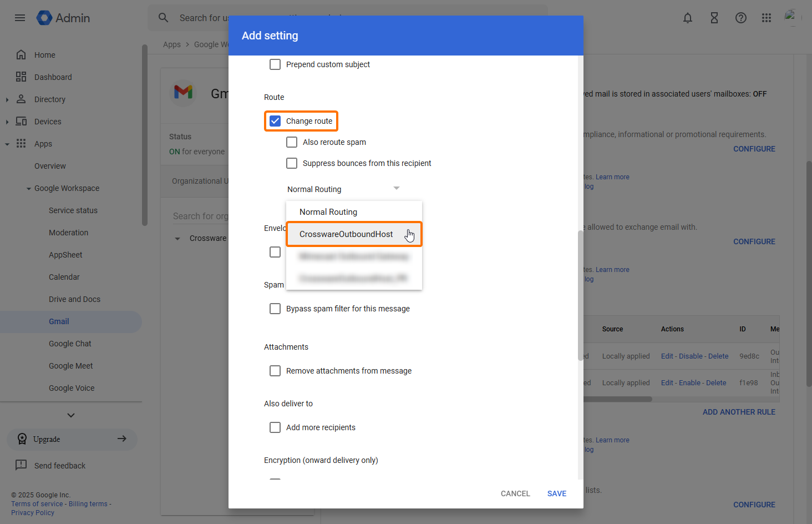Expand more sidebar items chevron

(71, 415)
